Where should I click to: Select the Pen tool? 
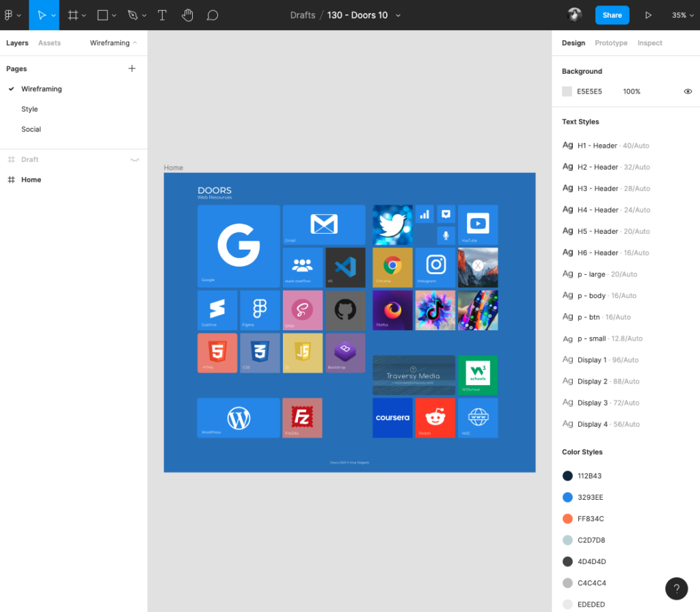click(133, 15)
